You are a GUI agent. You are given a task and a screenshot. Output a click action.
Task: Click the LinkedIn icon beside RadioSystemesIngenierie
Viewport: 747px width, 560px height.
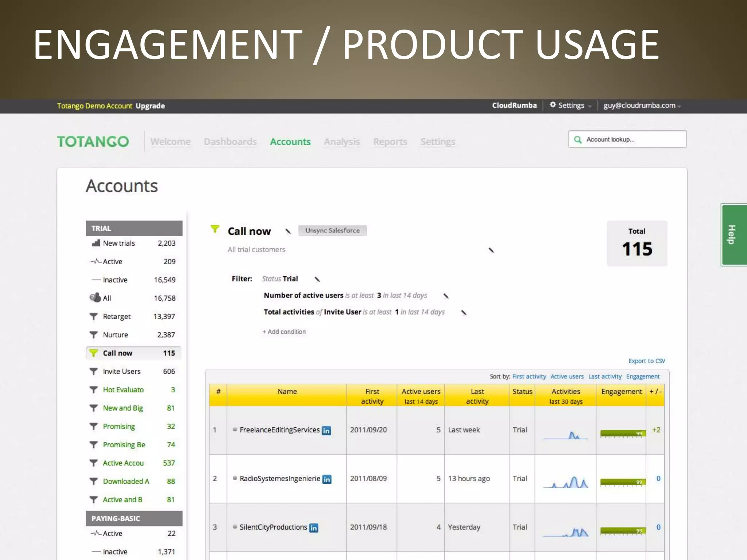pyautogui.click(x=327, y=479)
